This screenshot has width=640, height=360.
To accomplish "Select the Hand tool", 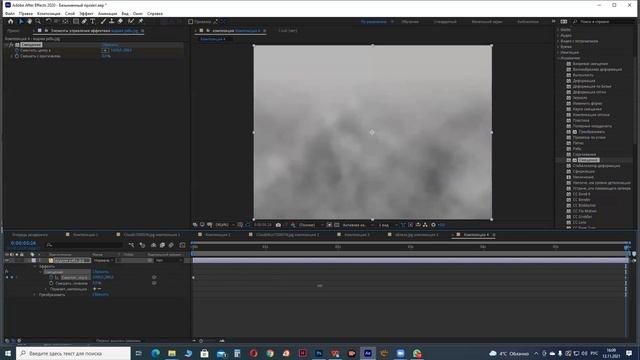I will (x=29, y=21).
